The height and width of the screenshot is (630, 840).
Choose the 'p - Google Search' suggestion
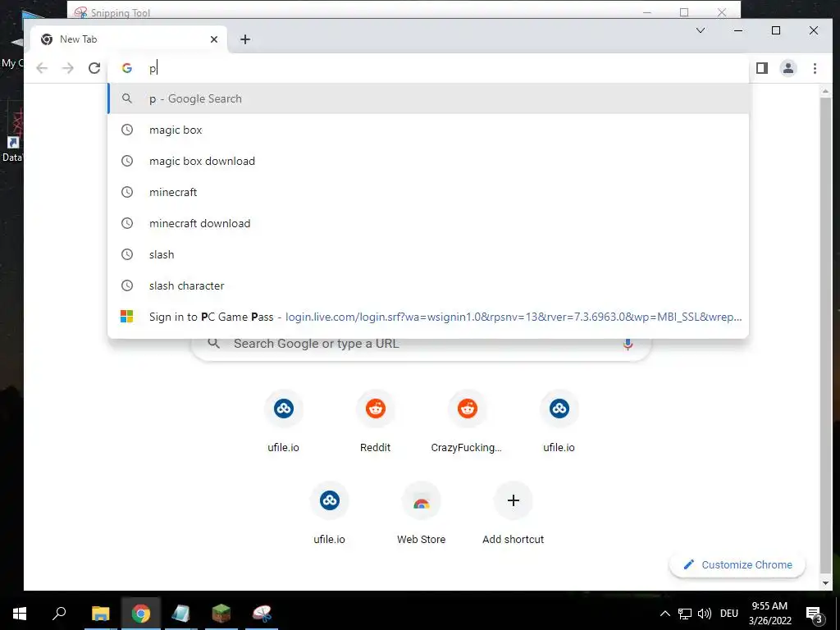point(428,98)
